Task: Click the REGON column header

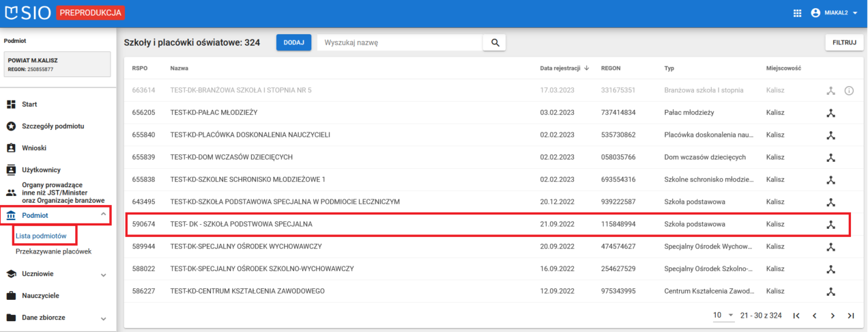Action: coord(611,68)
